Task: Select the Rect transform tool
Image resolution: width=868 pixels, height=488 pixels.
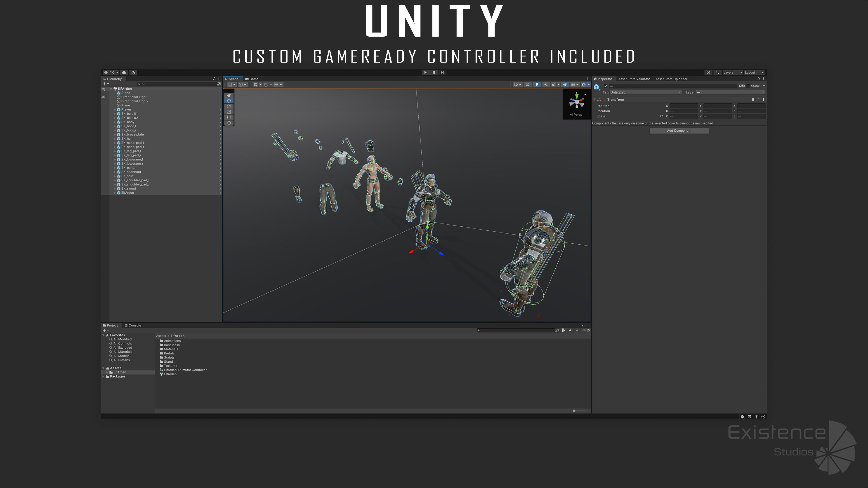Action: click(229, 117)
